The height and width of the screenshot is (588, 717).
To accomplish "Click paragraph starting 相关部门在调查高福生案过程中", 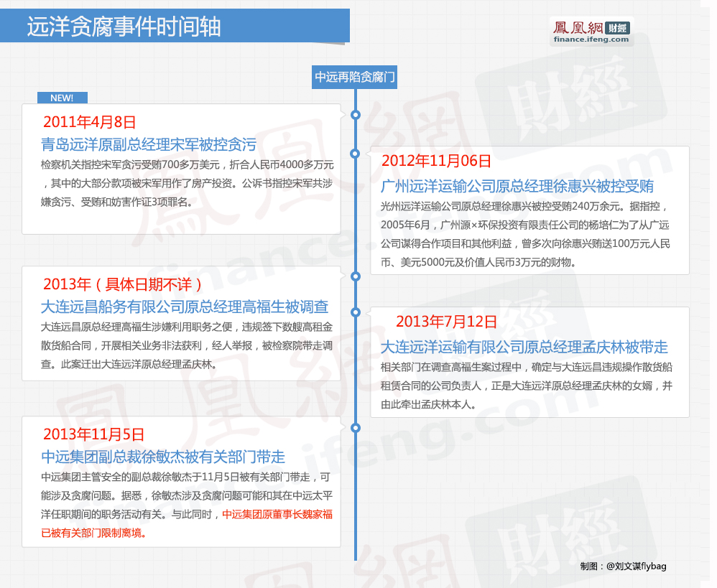I will click(527, 386).
